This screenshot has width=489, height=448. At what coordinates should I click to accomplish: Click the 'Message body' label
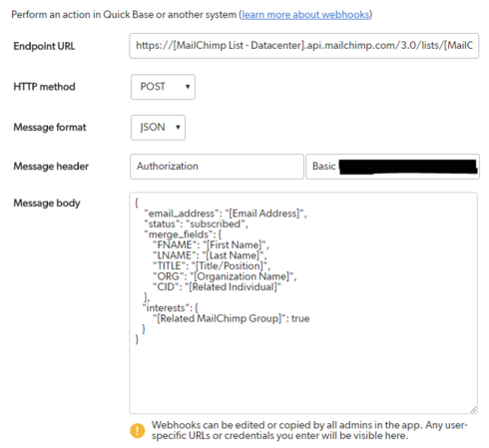pos(47,203)
